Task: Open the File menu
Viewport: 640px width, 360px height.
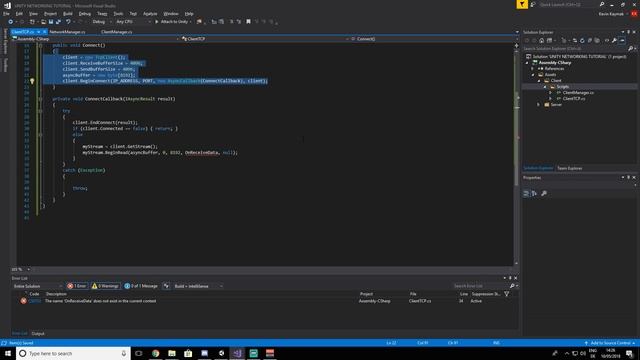Action: point(6,13)
